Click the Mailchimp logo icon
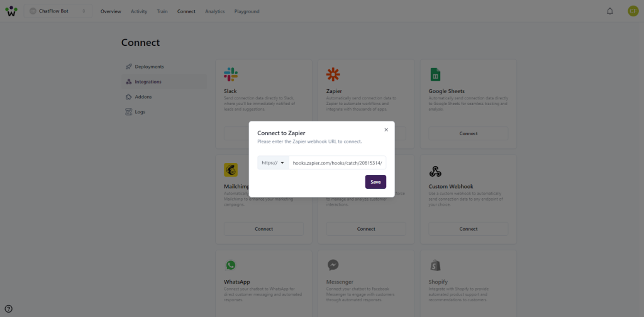 [x=231, y=170]
